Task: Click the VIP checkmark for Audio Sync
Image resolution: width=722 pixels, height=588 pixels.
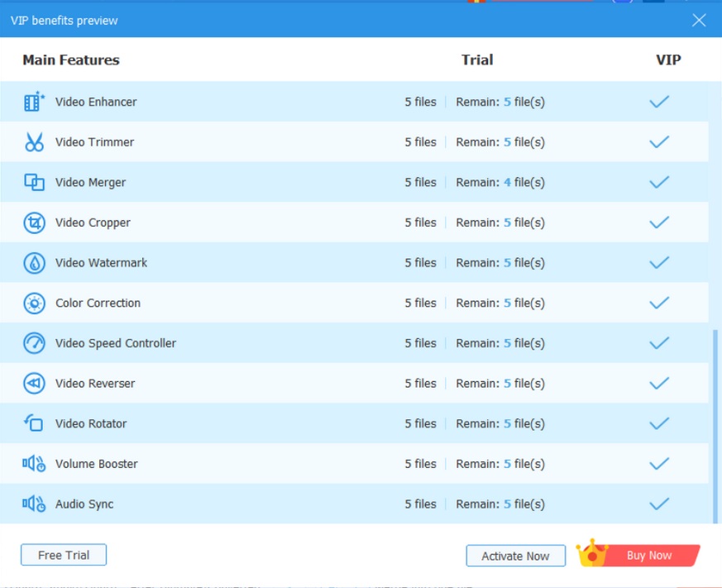Action: coord(659,504)
